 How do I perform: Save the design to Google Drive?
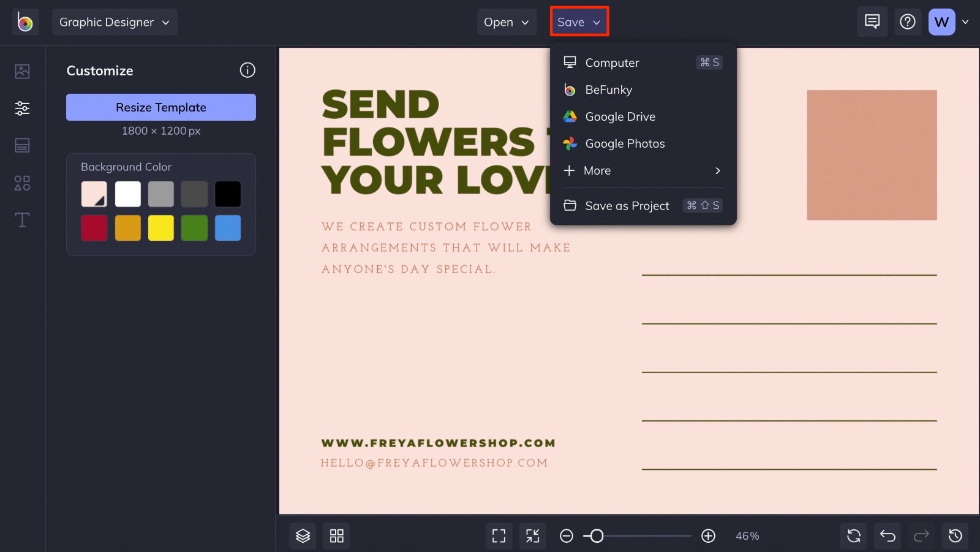point(620,116)
